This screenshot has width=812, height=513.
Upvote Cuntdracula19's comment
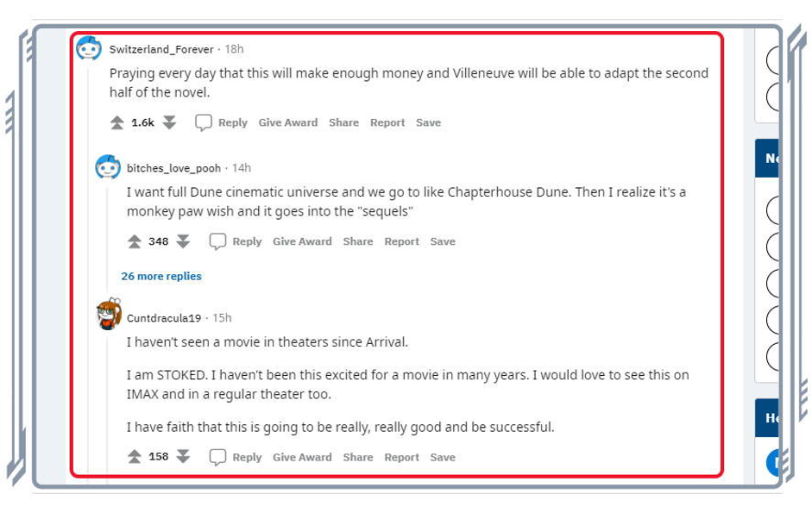pyautogui.click(x=135, y=458)
